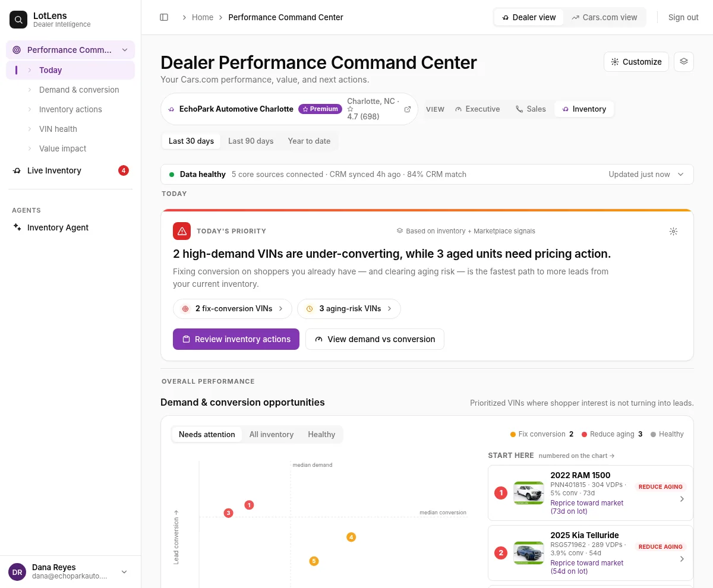Screen dimensions: 713x588
Task: Choose Last 90 days range
Action: tap(251, 141)
